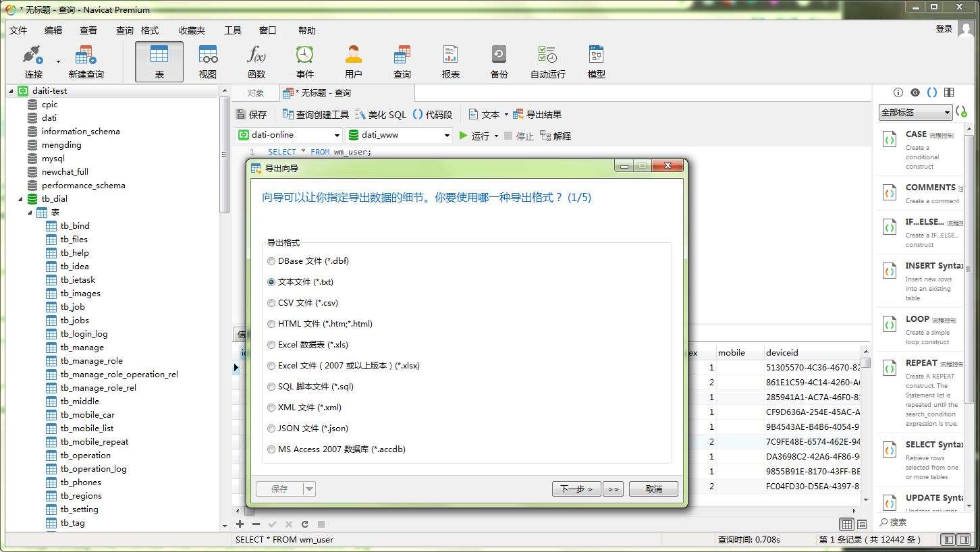
Task: Click the refresh icon below result grid
Action: point(305,524)
